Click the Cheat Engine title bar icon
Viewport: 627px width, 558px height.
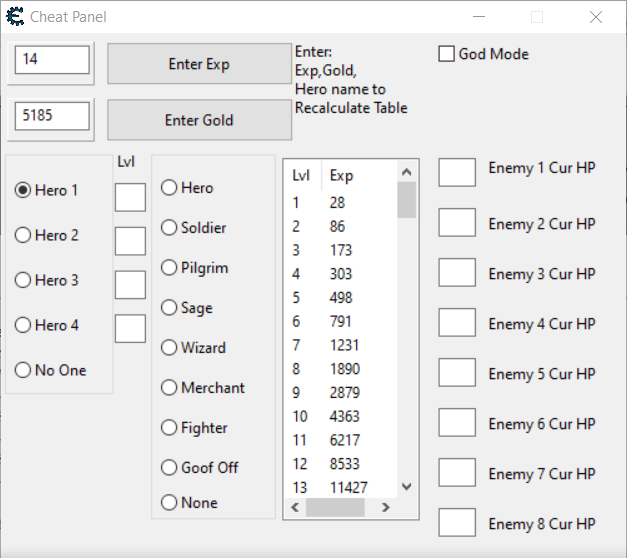click(x=16, y=17)
